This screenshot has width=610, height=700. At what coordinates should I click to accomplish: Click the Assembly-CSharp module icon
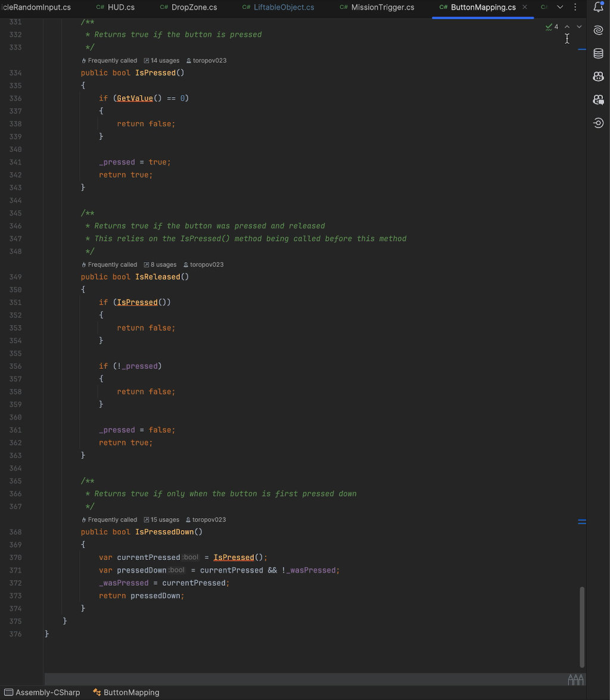pos(8,692)
